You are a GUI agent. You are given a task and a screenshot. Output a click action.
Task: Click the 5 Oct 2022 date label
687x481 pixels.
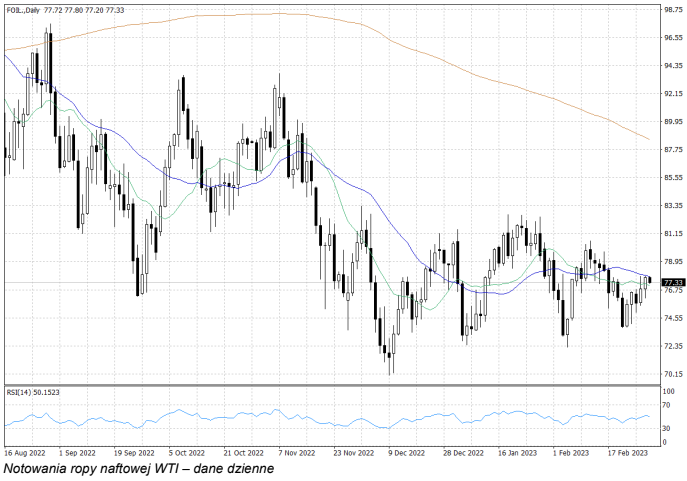(186, 451)
